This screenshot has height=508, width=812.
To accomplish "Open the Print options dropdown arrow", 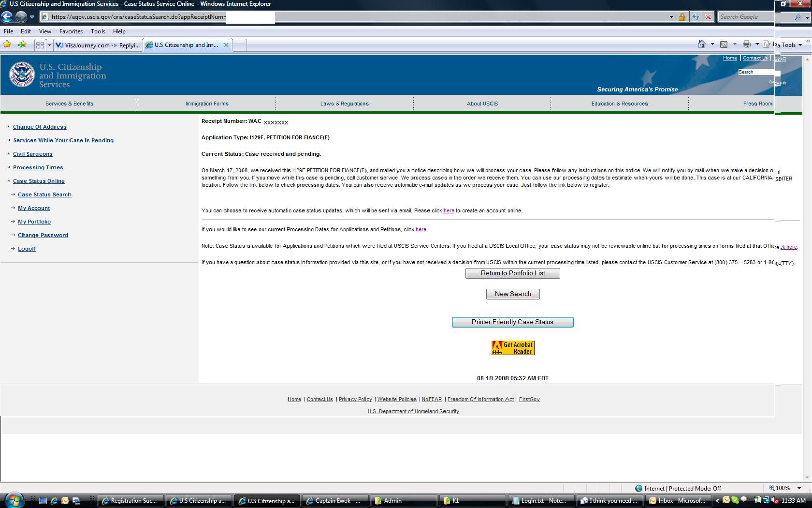I will 757,45.
